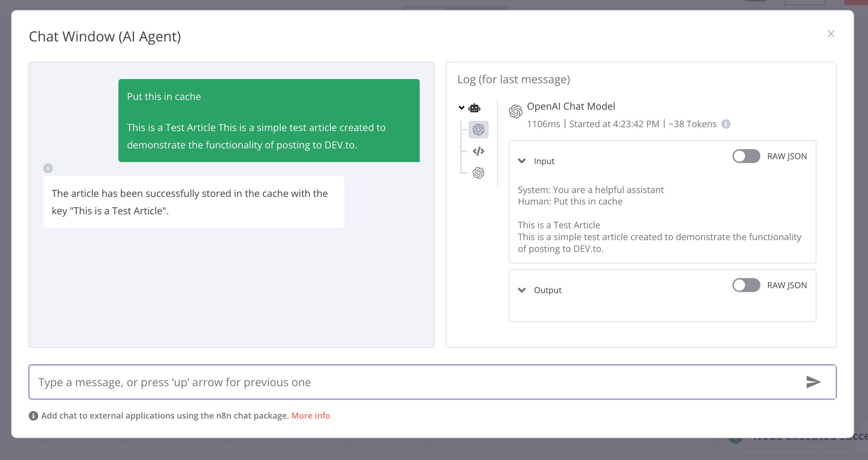Click the green 'Put this in cache' message
Image resolution: width=868 pixels, height=460 pixels.
(269, 120)
